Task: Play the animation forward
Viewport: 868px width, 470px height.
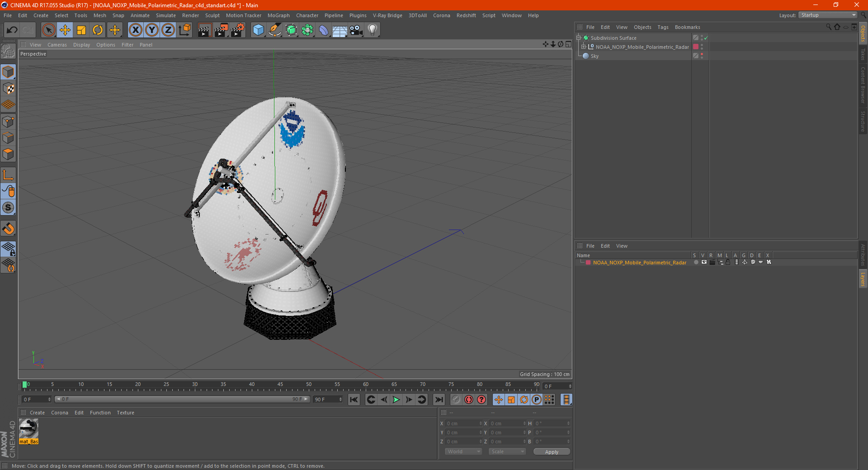Action: click(x=396, y=399)
